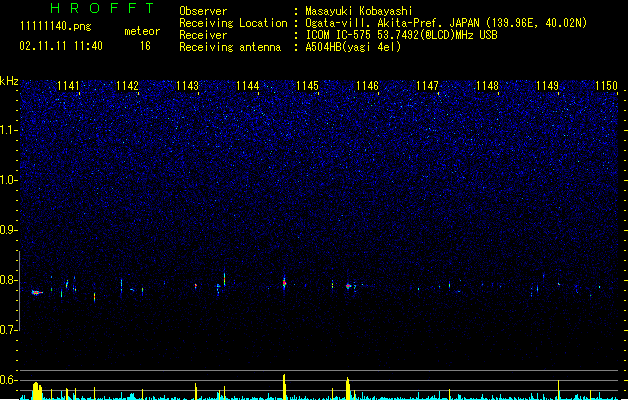Select observer name Masayuki Kobayashi
The height and width of the screenshot is (400, 629).
pos(359,11)
